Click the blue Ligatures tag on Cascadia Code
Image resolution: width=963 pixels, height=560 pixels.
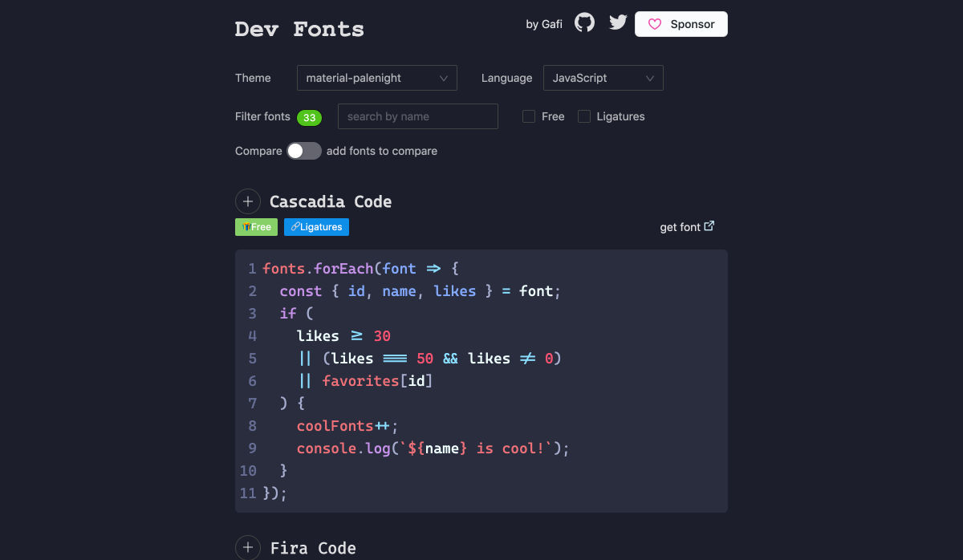[316, 227]
